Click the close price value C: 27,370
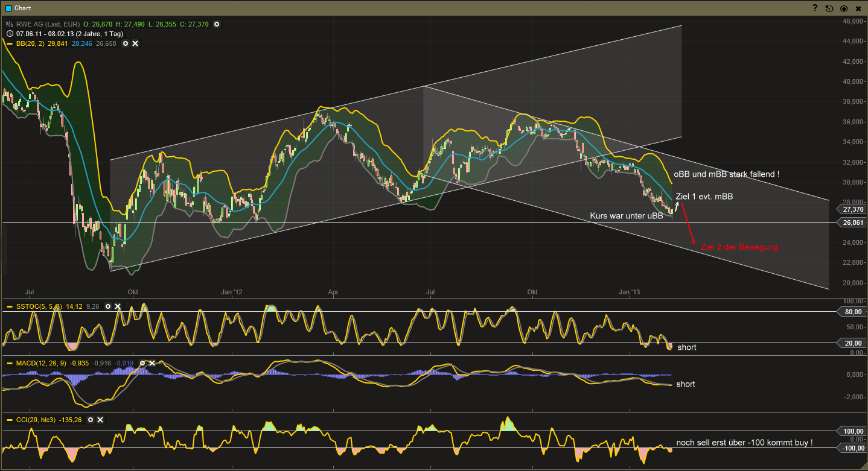 coord(195,24)
